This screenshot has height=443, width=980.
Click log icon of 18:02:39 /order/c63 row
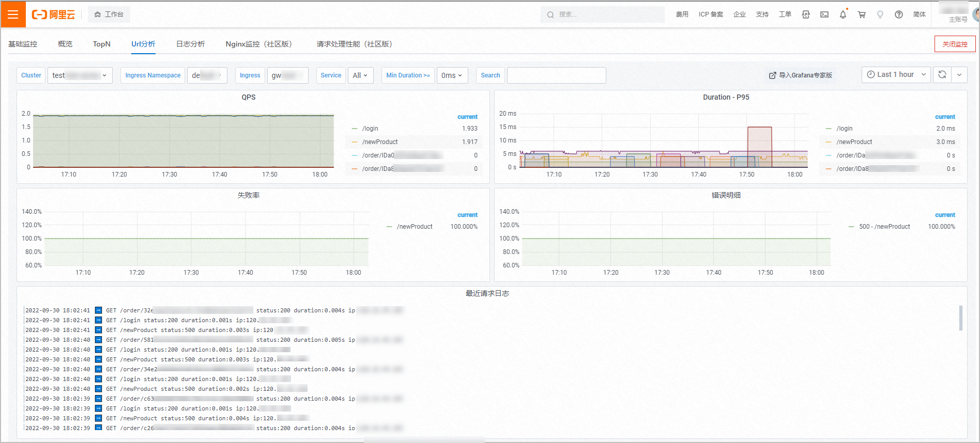98,399
